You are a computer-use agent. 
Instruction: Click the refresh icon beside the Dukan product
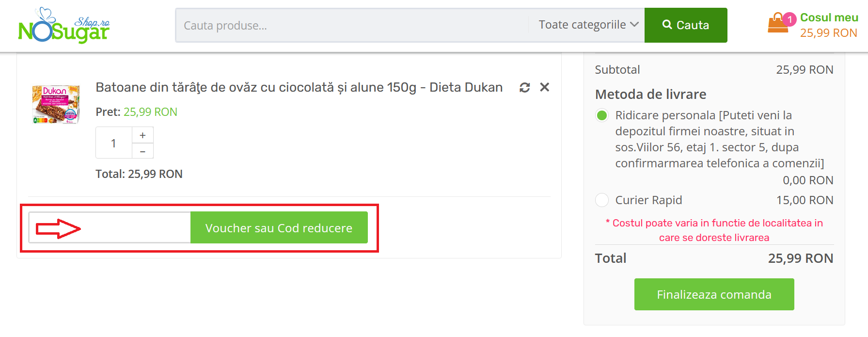click(524, 87)
